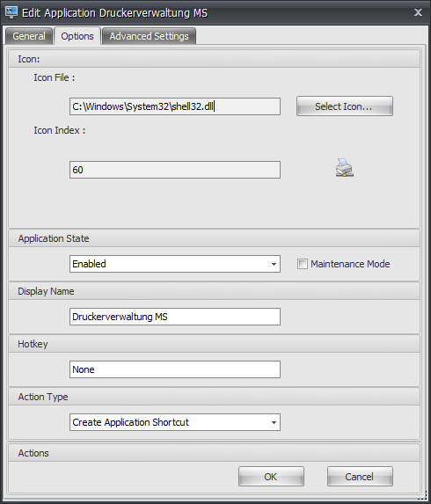Enable the Maintenance Mode checkbox

coord(302,264)
